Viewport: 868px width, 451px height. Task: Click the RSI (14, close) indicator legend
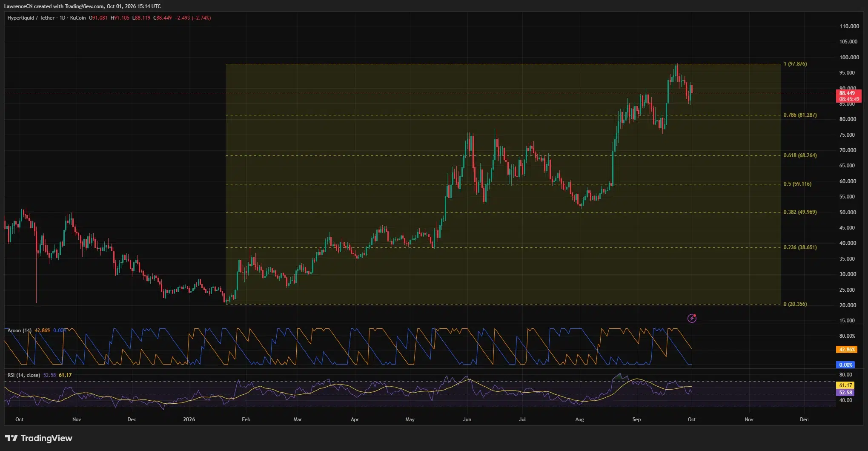coord(24,375)
